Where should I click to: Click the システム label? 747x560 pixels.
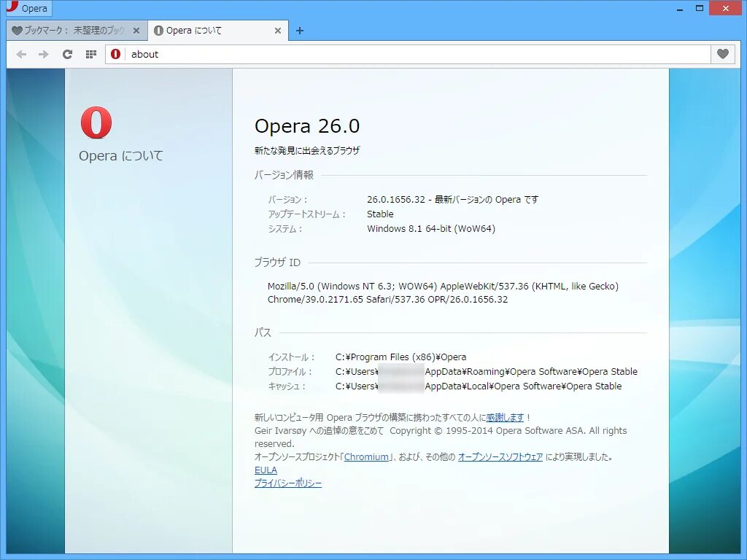[x=285, y=229]
